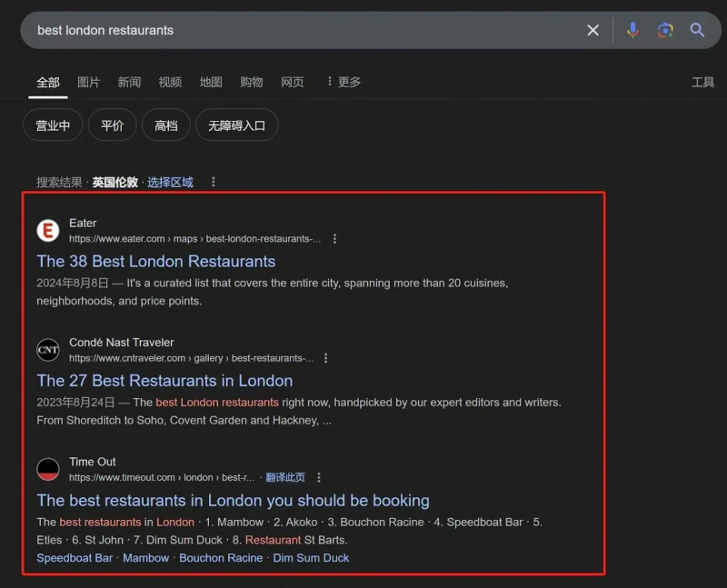Click the timeout.com URL breadcrumb
This screenshot has width=727, height=588.
pyautogui.click(x=162, y=478)
